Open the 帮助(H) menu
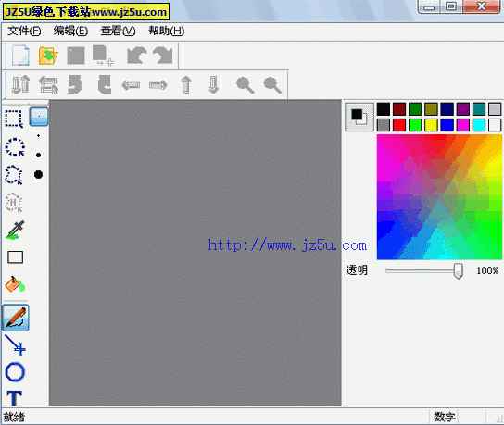This screenshot has height=425, width=504. click(x=166, y=31)
